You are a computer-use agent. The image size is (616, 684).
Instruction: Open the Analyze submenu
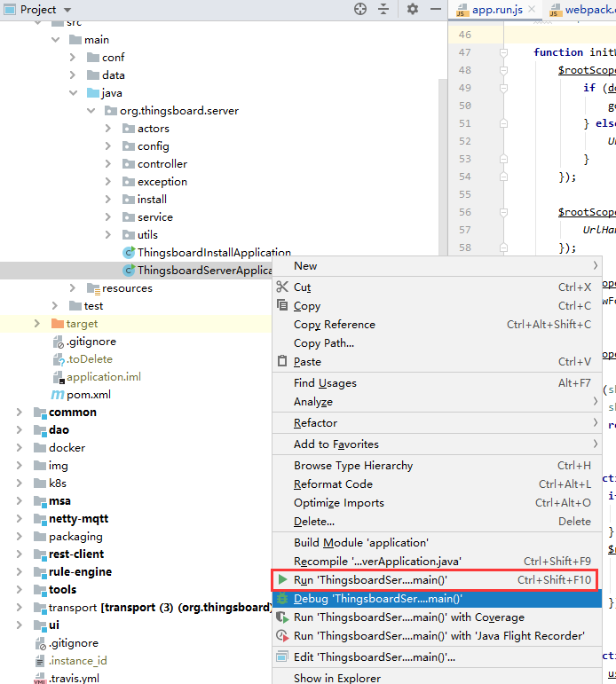tap(437, 402)
